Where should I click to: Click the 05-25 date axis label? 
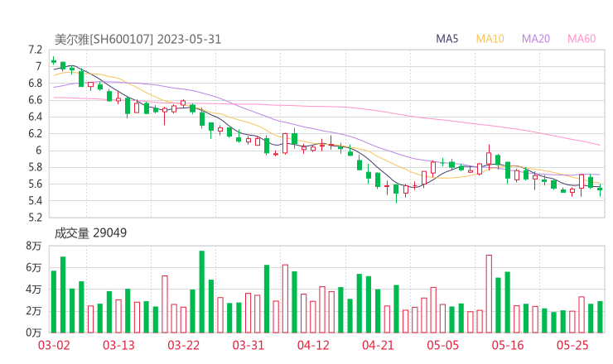click(572, 345)
